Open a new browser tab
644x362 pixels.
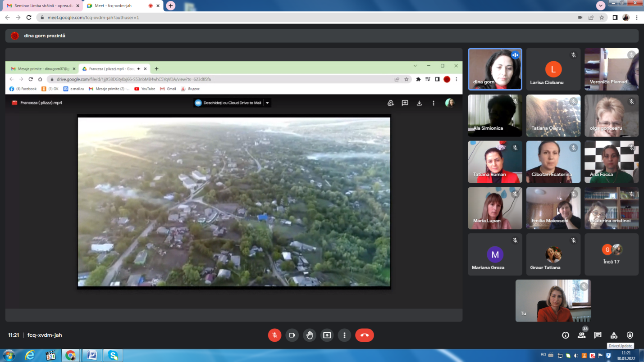coord(170,5)
